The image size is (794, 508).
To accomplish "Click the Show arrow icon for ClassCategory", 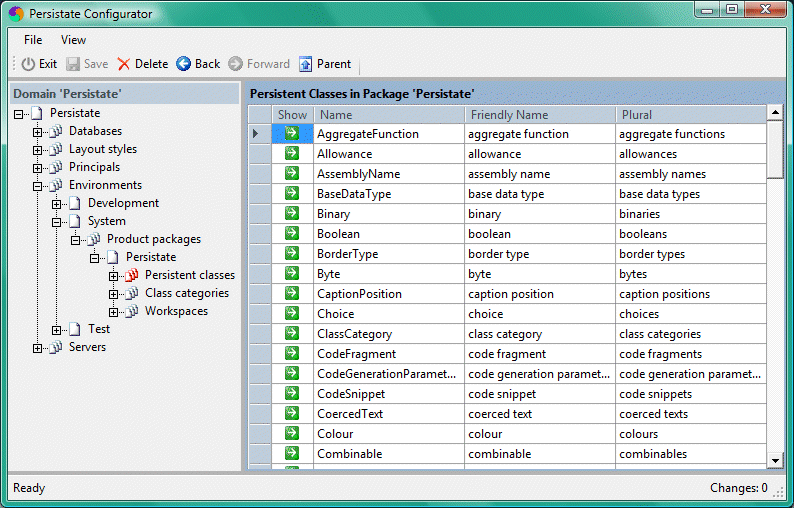I will [x=292, y=333].
